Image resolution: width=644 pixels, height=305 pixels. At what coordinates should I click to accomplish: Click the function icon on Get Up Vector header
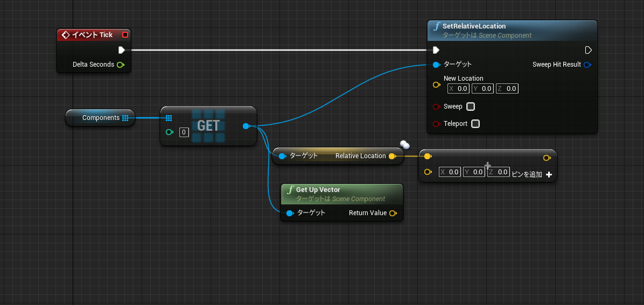290,190
